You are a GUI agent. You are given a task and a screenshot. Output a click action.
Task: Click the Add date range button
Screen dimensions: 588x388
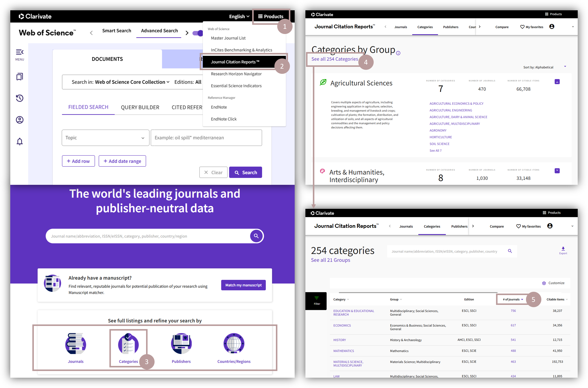coord(122,161)
